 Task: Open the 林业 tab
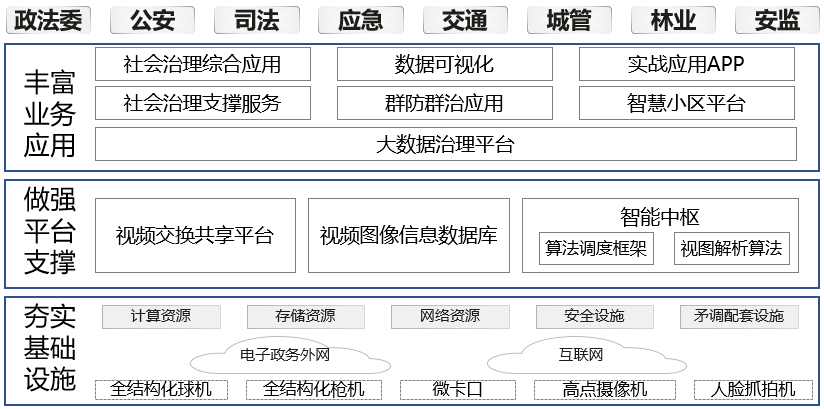point(673,20)
